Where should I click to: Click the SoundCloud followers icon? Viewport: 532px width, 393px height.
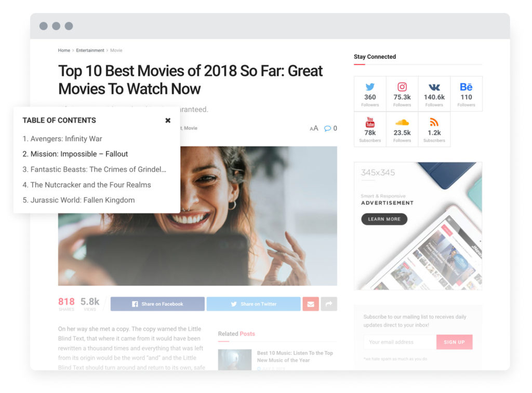pyautogui.click(x=402, y=123)
